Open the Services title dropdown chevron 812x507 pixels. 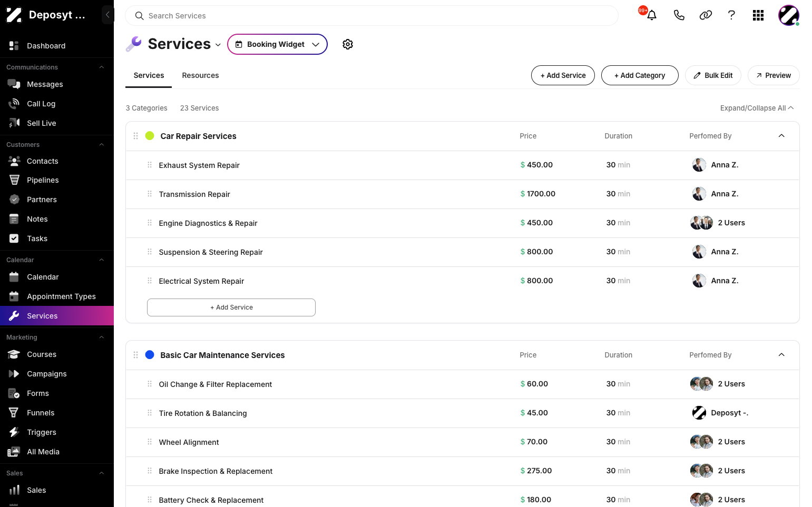[218, 45]
